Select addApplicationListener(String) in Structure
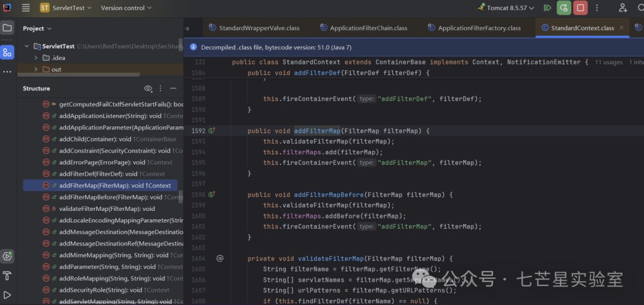This screenshot has width=644, height=305. (x=113, y=116)
